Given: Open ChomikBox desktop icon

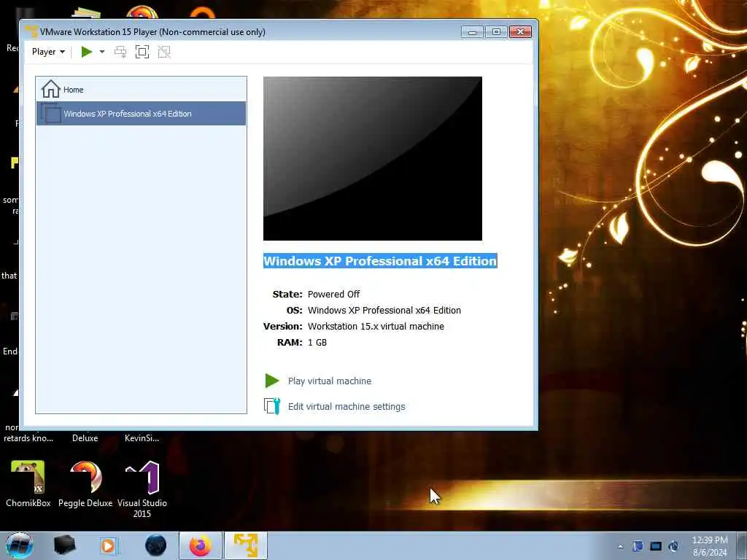Looking at the screenshot, I should [28, 484].
